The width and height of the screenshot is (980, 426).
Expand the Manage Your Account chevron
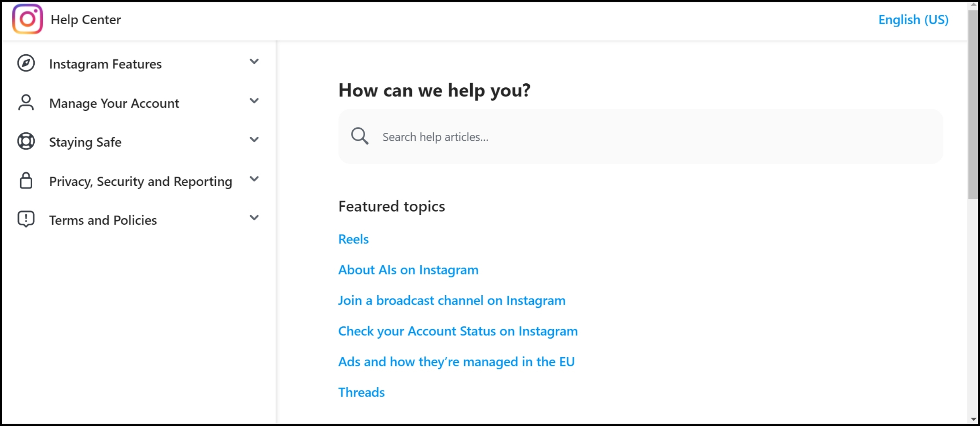254,101
